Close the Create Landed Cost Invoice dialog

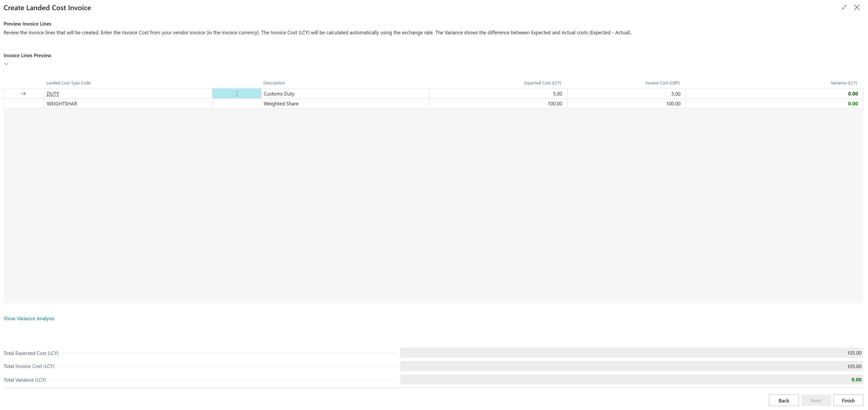pyautogui.click(x=857, y=7)
